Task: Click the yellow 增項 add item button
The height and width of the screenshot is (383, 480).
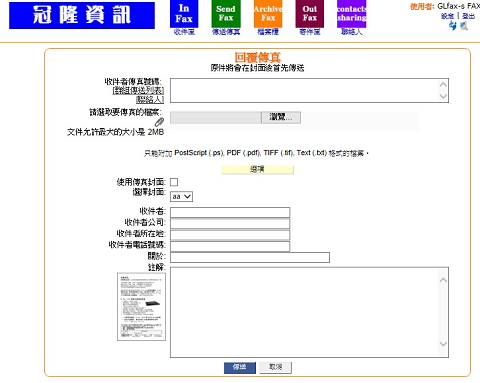Action: (257, 169)
